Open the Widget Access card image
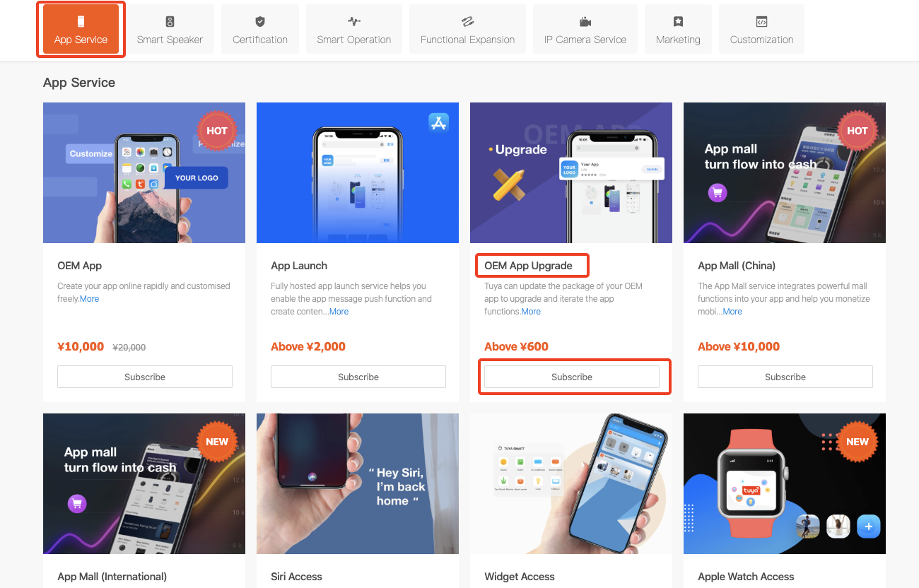This screenshot has height=588, width=919. [x=571, y=483]
